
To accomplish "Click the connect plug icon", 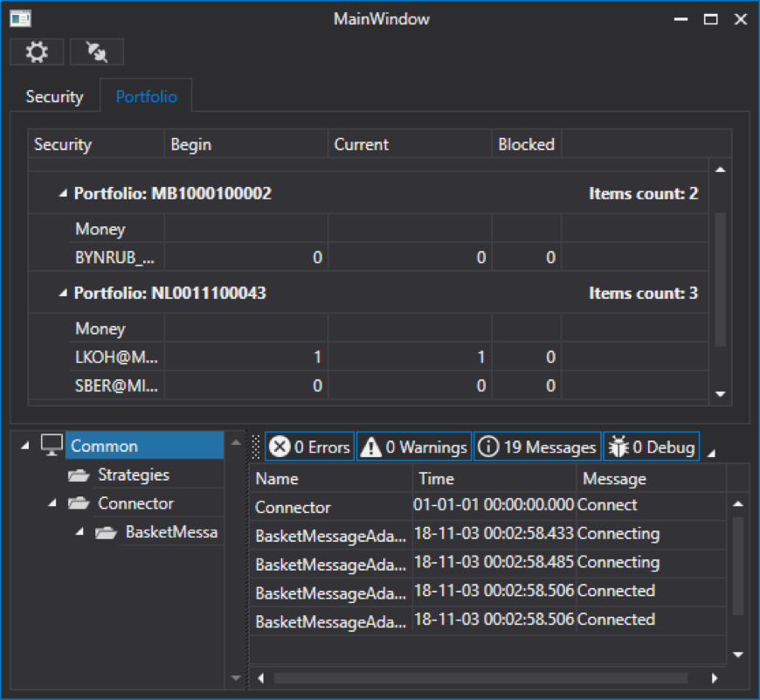I will tap(97, 52).
